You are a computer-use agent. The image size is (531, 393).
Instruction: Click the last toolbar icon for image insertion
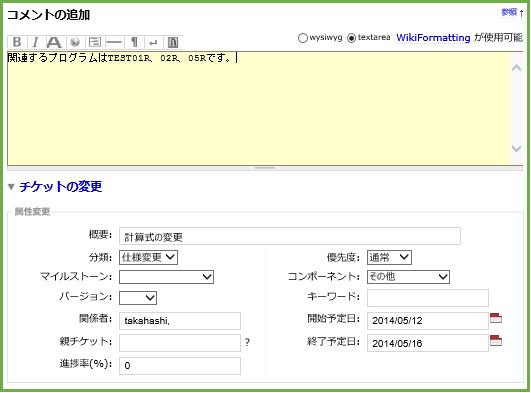(173, 42)
